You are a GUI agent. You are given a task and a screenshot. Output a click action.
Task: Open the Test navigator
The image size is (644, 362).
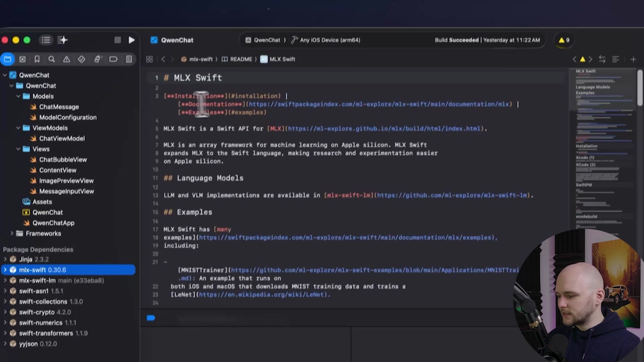82,59
